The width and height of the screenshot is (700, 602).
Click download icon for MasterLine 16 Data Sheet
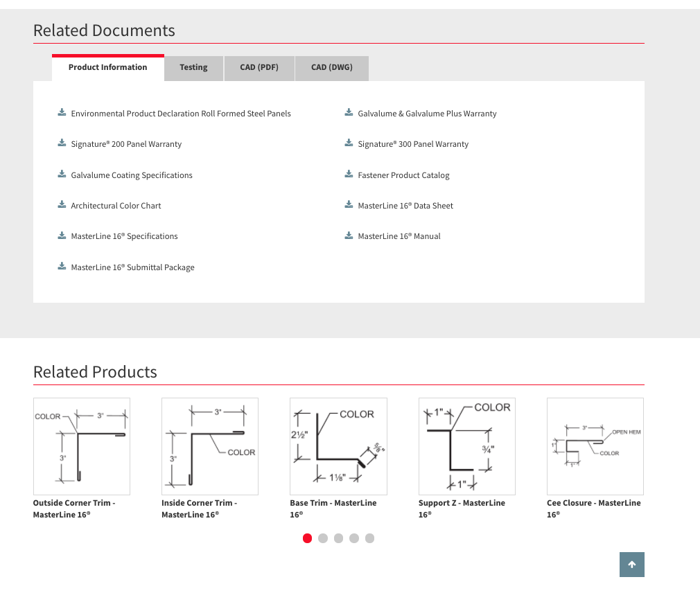coord(349,204)
